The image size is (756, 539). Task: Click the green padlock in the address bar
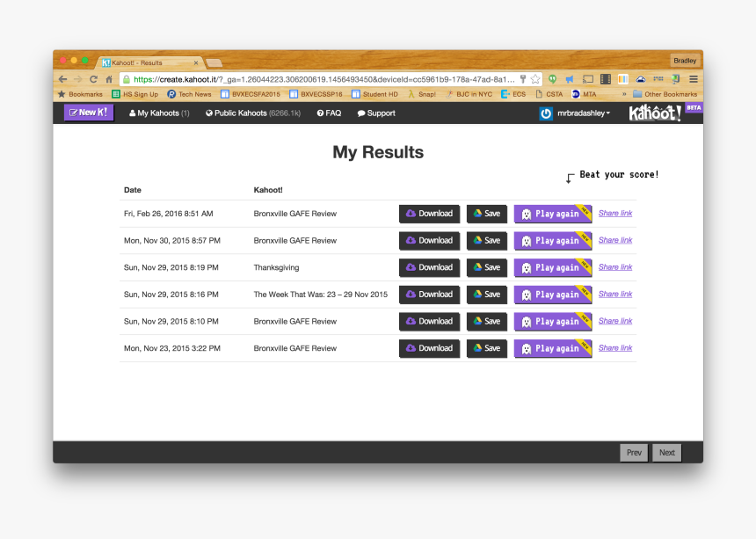(126, 79)
